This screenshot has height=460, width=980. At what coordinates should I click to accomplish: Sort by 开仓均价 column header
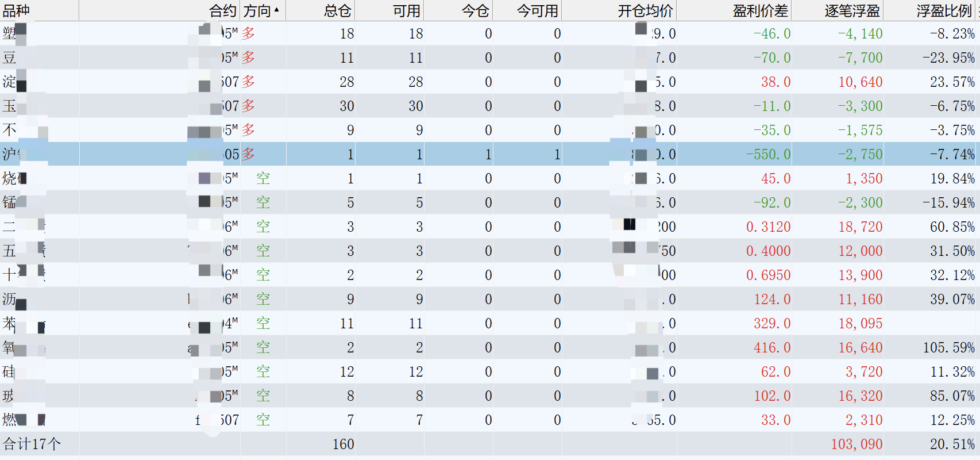(x=645, y=10)
